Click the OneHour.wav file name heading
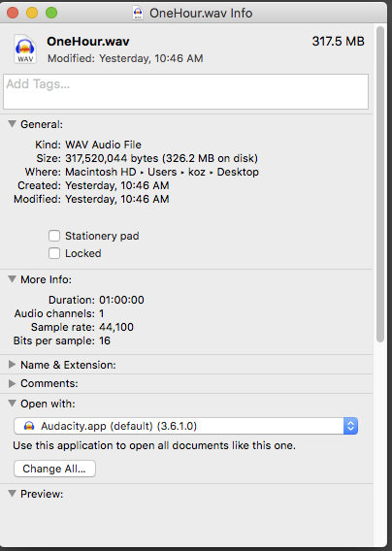 point(88,42)
